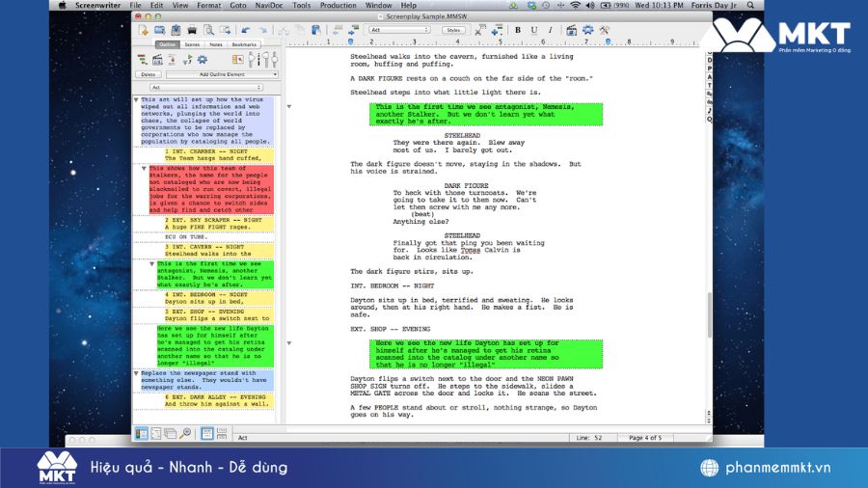
Task: Click the Styles button
Action: click(x=453, y=30)
